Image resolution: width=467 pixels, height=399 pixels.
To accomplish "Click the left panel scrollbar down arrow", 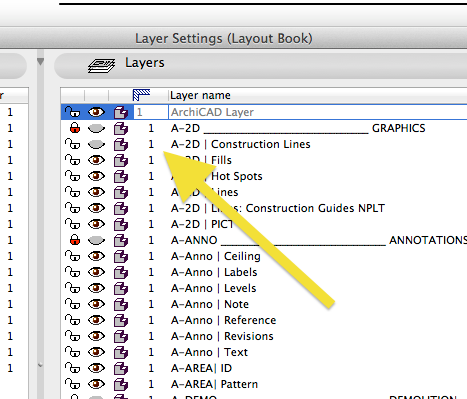I will pyautogui.click(x=40, y=365).
